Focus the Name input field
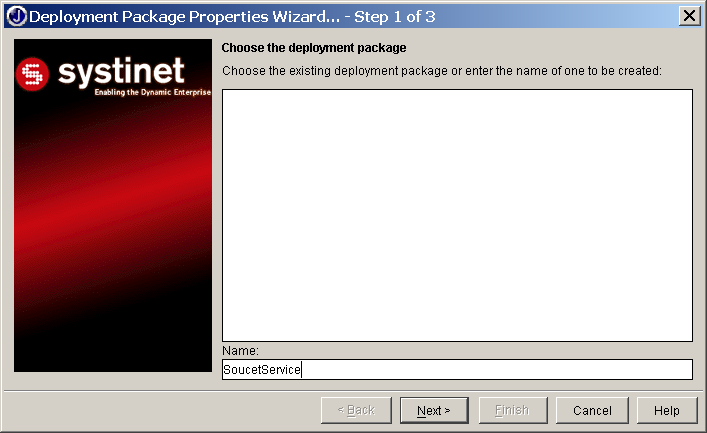This screenshot has width=707, height=433. click(x=457, y=369)
